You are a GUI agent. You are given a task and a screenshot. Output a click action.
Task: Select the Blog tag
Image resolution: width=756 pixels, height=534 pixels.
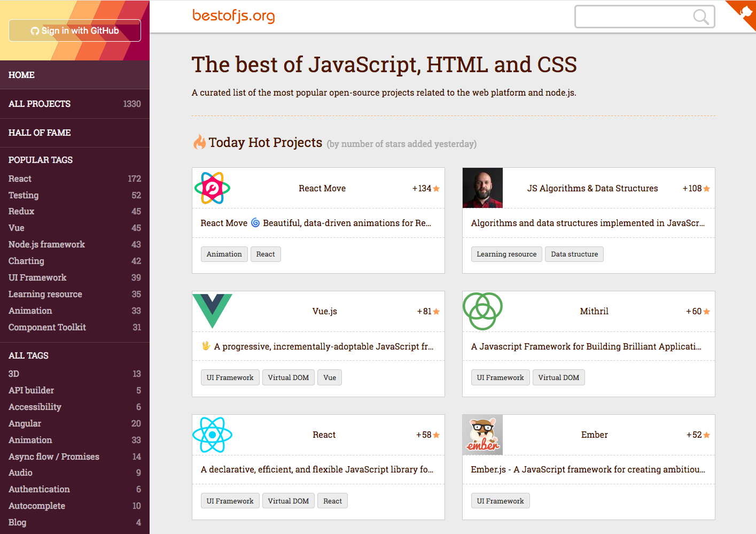click(75, 522)
